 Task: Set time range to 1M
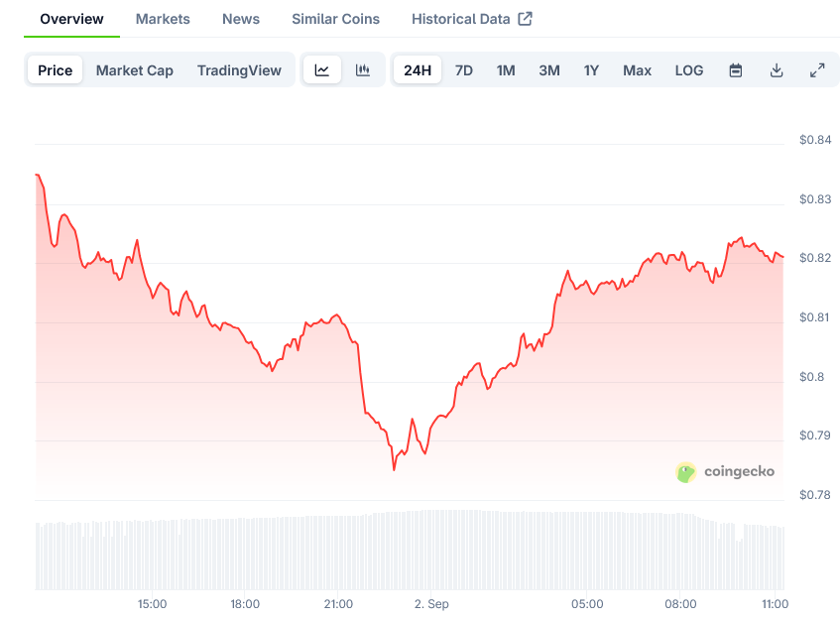(x=506, y=70)
